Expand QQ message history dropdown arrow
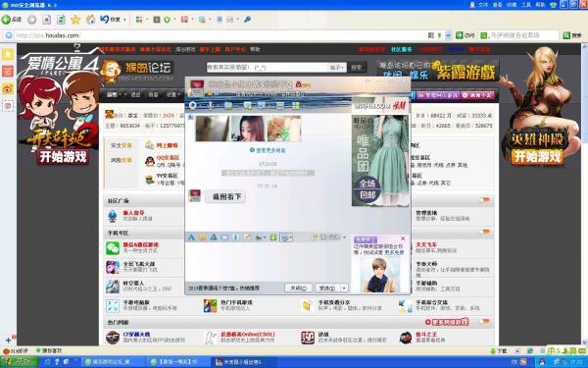Viewport: 588px width, 368px height. pyautogui.click(x=344, y=237)
